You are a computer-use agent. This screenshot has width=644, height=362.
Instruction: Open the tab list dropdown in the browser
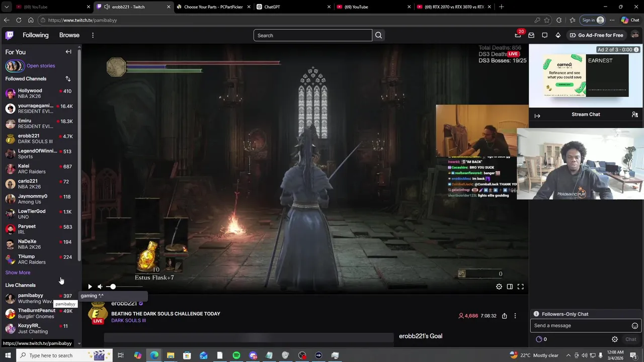[x=6, y=7]
